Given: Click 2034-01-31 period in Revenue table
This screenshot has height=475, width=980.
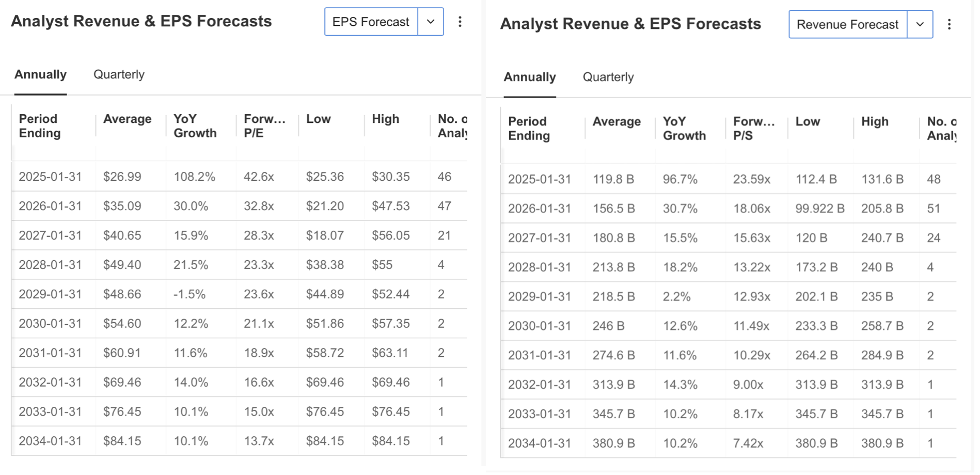Looking at the screenshot, I should 540,444.
